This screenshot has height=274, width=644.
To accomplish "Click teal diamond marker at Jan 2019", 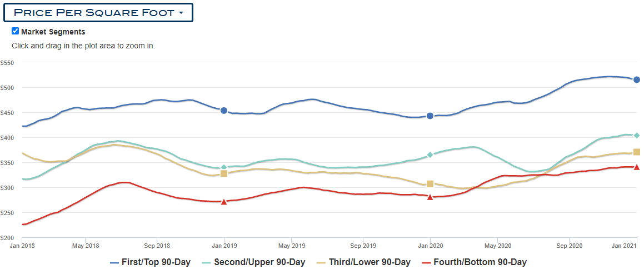I will pyautogui.click(x=224, y=167).
